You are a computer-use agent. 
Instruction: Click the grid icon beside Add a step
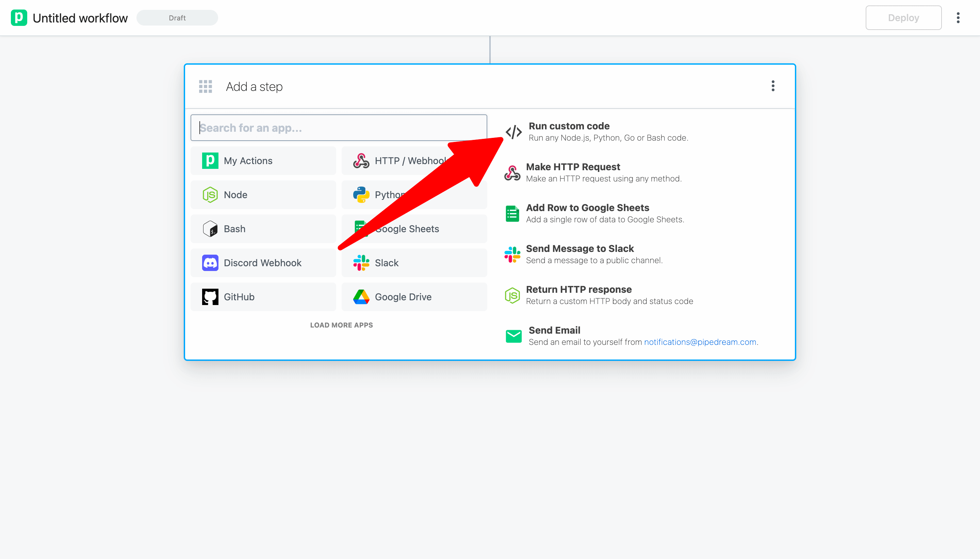(205, 86)
